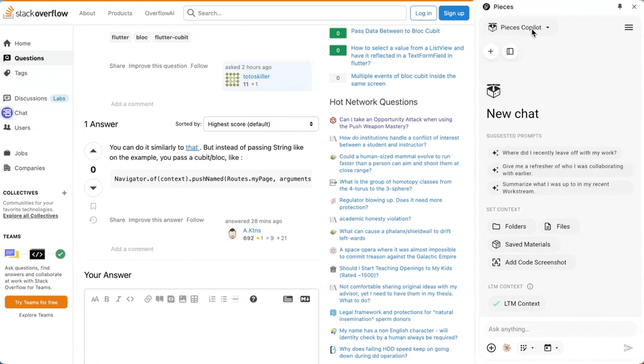Insert a blockquote with the quote marks icon
This screenshot has height=364, width=644.
click(x=160, y=299)
